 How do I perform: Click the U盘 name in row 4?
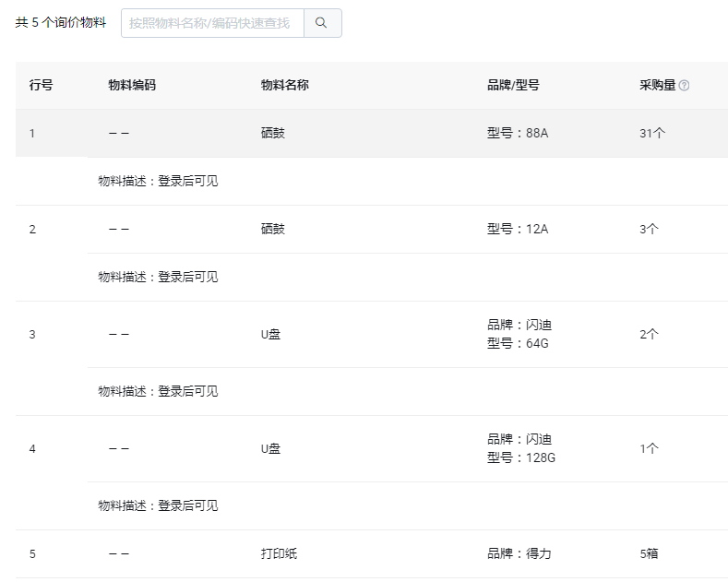point(270,449)
